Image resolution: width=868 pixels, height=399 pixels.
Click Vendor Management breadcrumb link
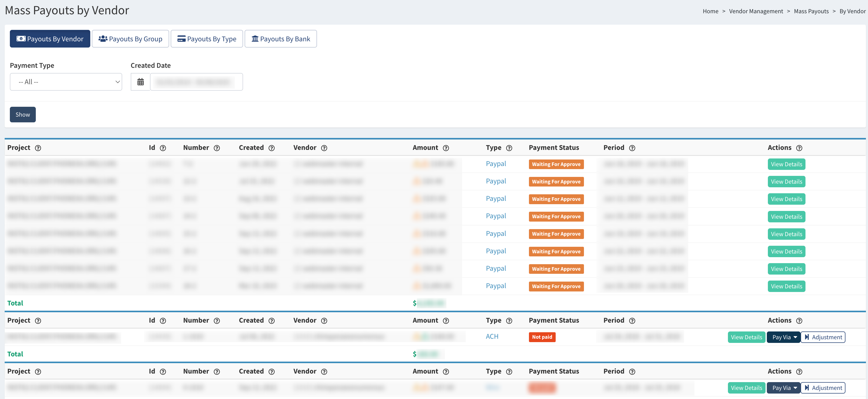point(756,11)
